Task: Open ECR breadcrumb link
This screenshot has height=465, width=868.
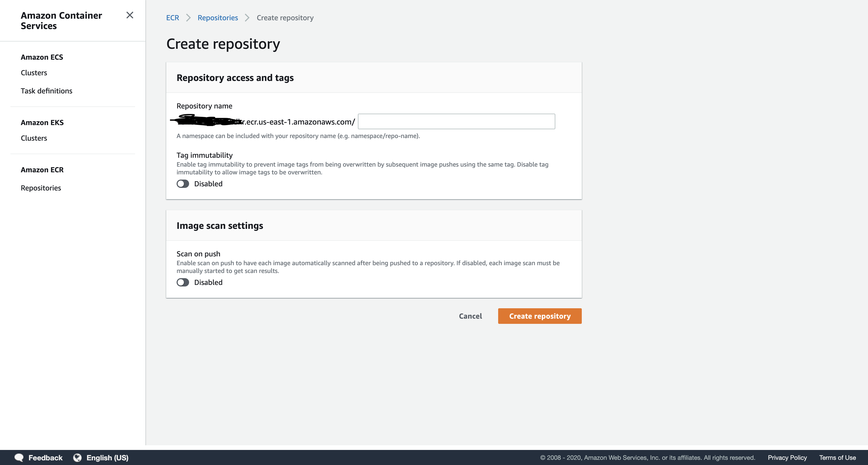Action: 172,18
